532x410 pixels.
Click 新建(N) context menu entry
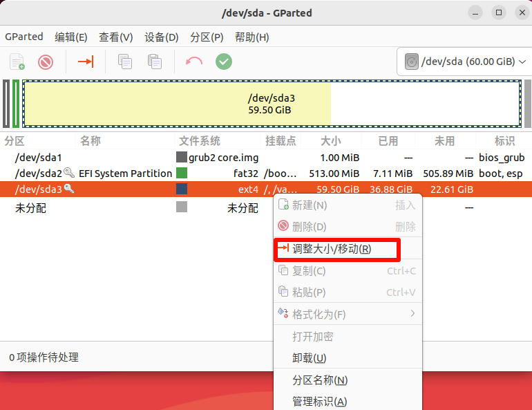[x=348, y=205]
